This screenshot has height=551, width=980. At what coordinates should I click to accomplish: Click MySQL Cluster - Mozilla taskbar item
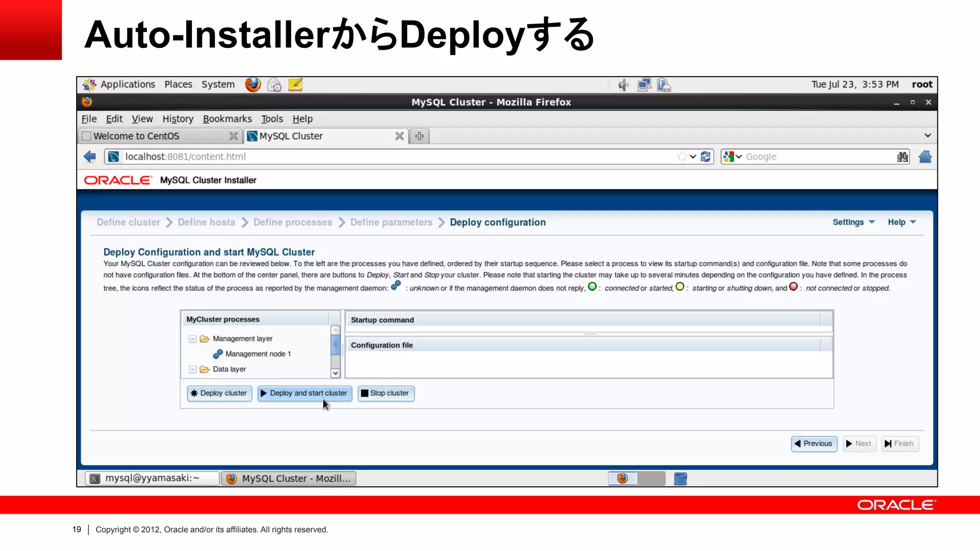(289, 478)
